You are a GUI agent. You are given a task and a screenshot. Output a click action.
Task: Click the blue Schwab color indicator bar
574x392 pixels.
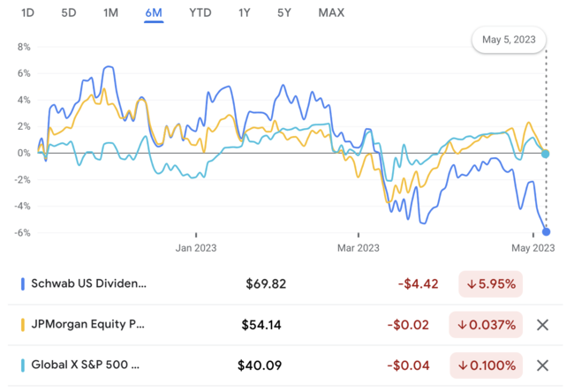click(23, 284)
